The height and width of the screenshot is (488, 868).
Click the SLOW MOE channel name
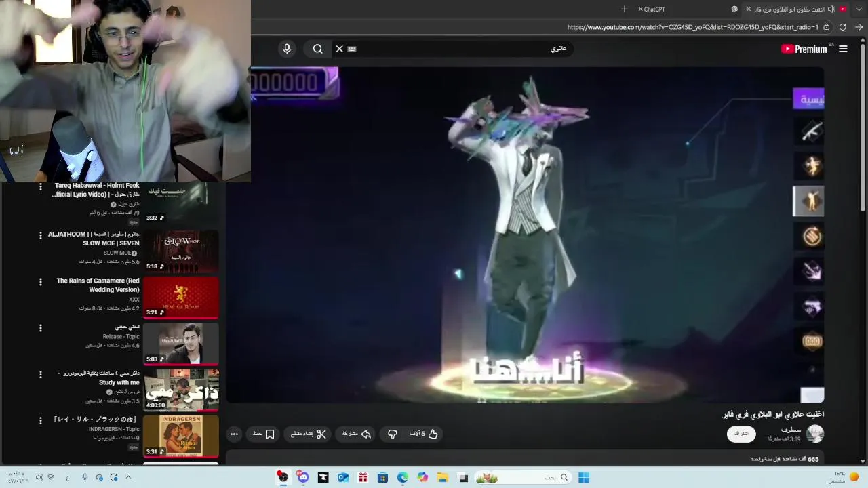click(x=117, y=253)
